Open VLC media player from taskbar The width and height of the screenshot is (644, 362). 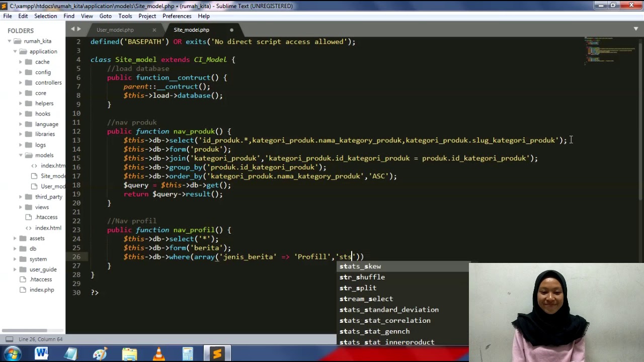[x=158, y=354]
